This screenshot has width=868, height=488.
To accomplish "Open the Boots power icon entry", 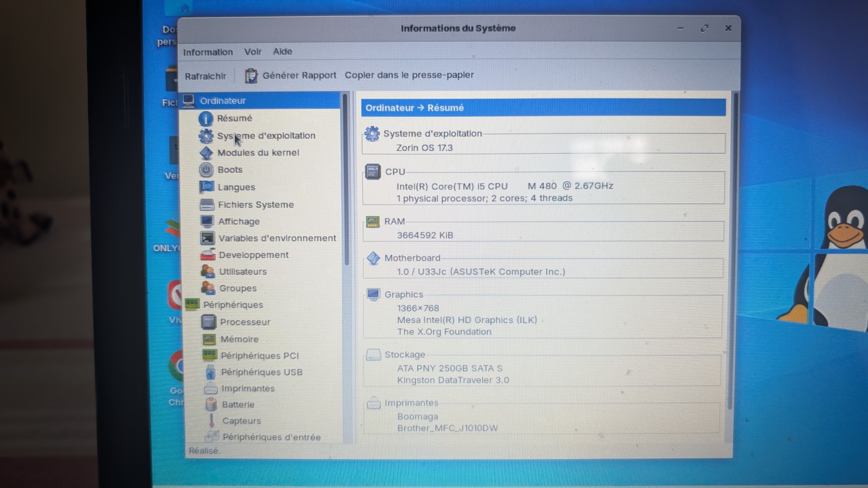I will click(x=206, y=170).
